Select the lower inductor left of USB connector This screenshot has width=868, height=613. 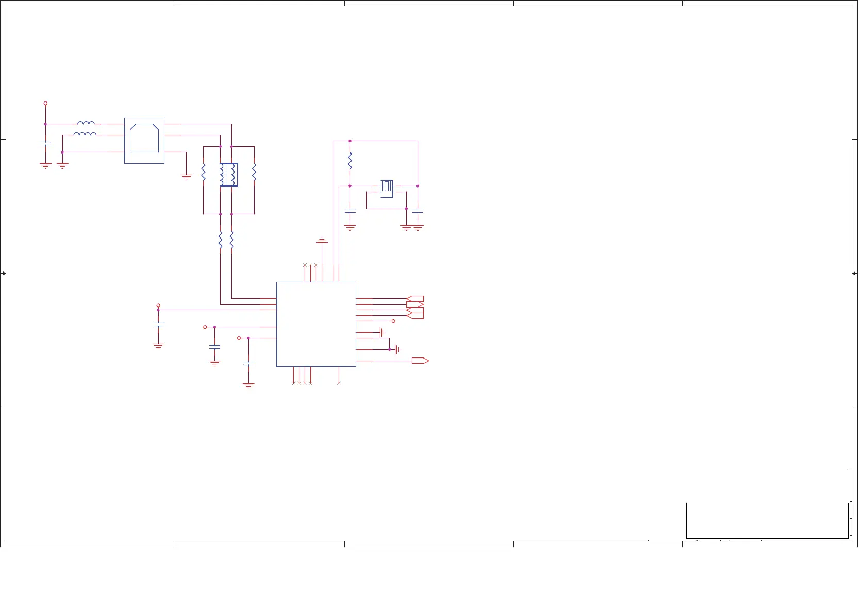[x=85, y=134]
